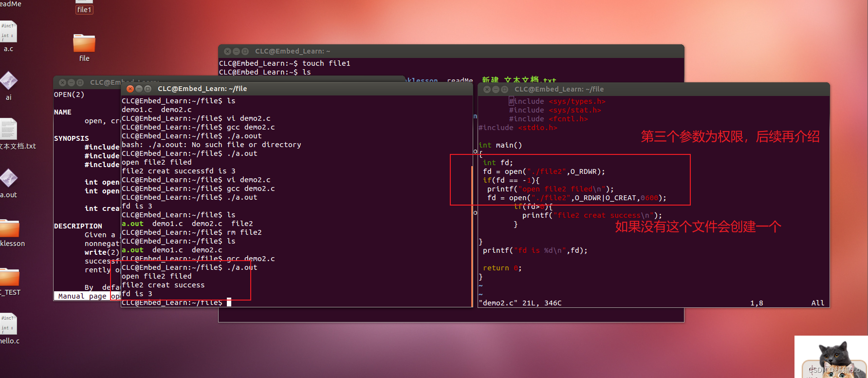Click the 'rm file2' command line
The height and width of the screenshot is (378, 868).
pos(192,232)
